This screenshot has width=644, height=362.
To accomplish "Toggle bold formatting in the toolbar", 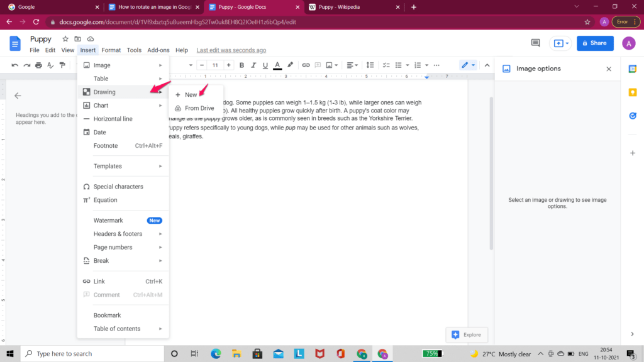I will 242,65.
